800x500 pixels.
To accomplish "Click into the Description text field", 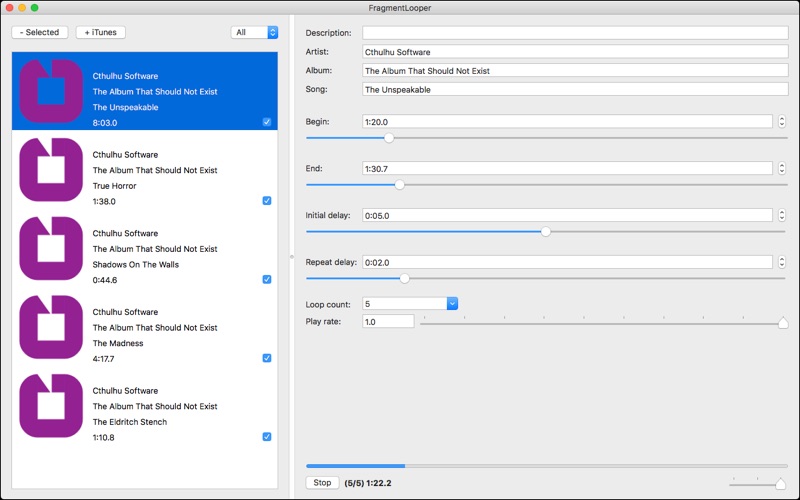I will coord(575,33).
